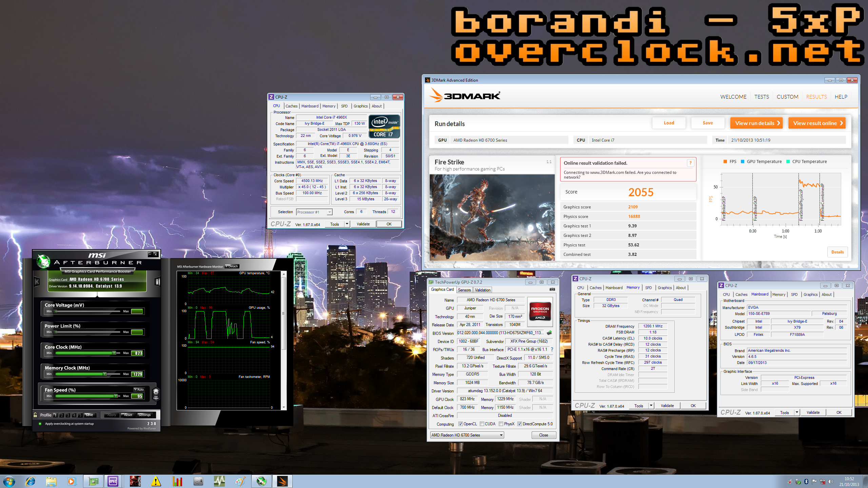Switch to 3DMark taskbar icon
This screenshot has width=868, height=488.
click(282, 481)
